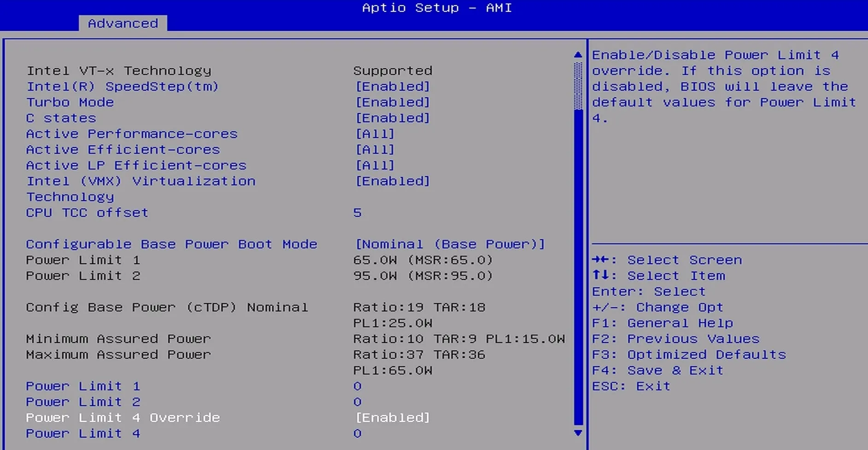Select the Turbo Mode setting label
868x450 pixels.
click(70, 102)
